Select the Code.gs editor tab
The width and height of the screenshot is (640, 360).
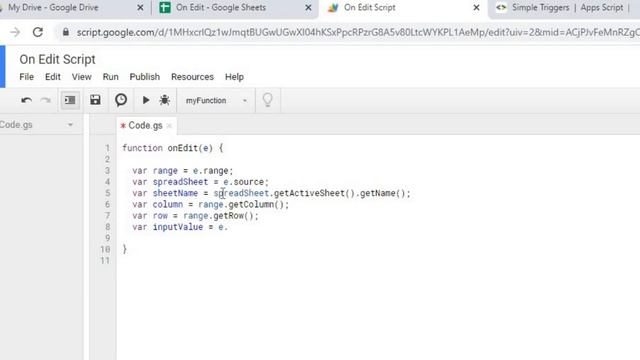[145, 125]
